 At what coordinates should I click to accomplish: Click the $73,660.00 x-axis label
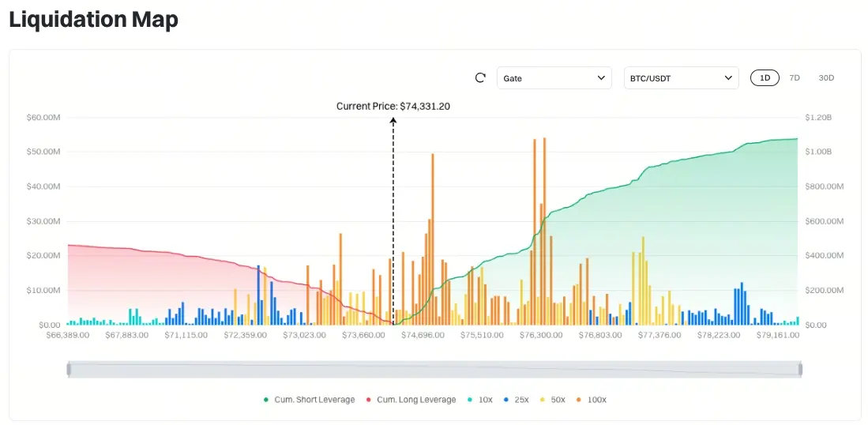click(x=363, y=336)
